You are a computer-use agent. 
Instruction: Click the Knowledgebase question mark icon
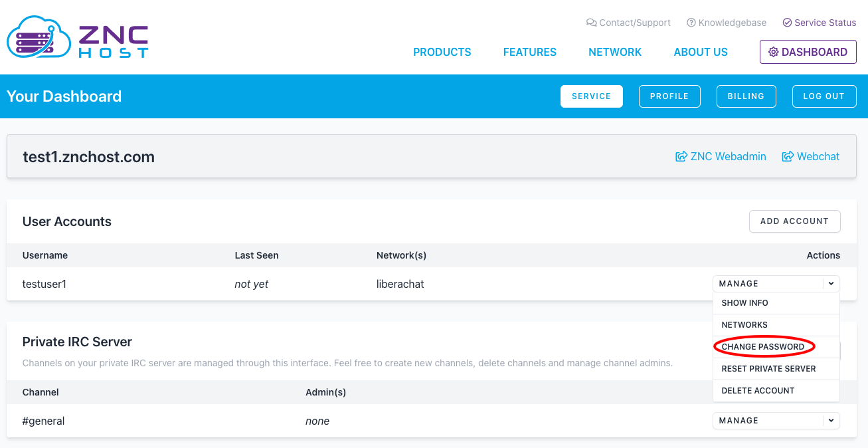[x=691, y=23]
